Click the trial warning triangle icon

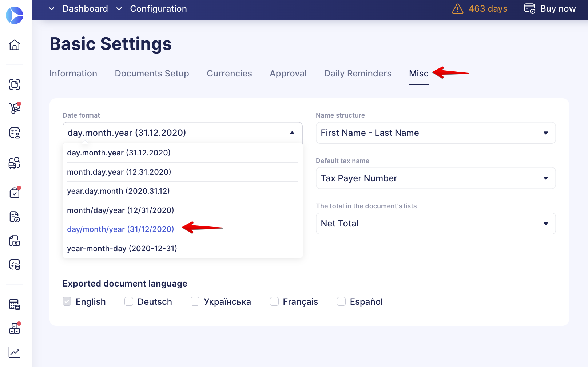[x=458, y=9]
